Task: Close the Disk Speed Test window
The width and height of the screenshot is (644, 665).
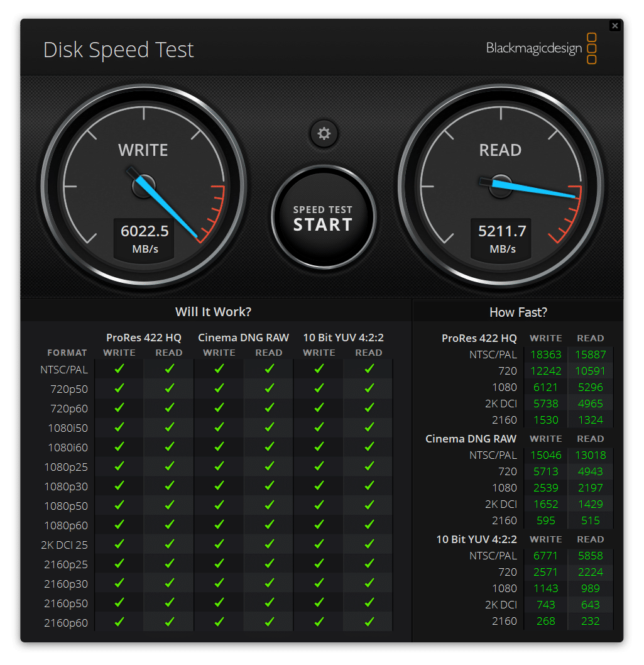Action: 614,26
